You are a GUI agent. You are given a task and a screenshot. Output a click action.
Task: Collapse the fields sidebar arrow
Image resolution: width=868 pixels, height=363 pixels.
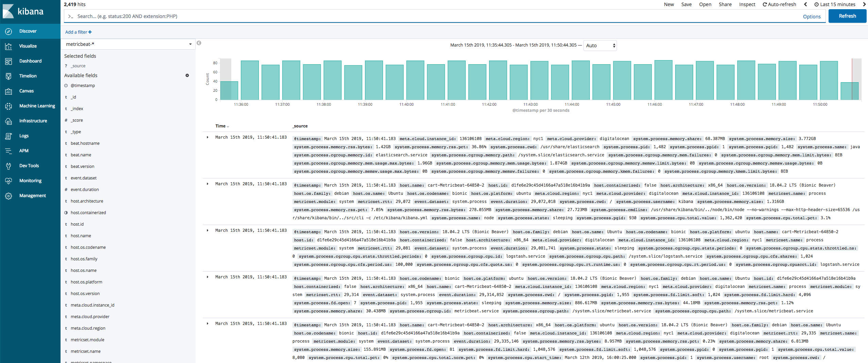(x=199, y=43)
